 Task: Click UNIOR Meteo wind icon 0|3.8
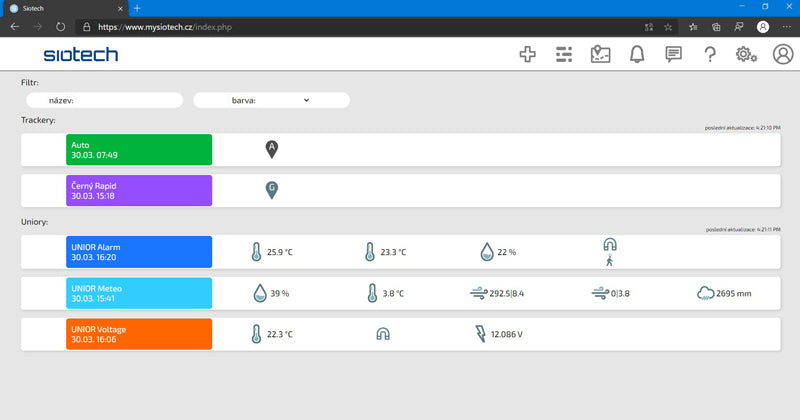point(600,293)
